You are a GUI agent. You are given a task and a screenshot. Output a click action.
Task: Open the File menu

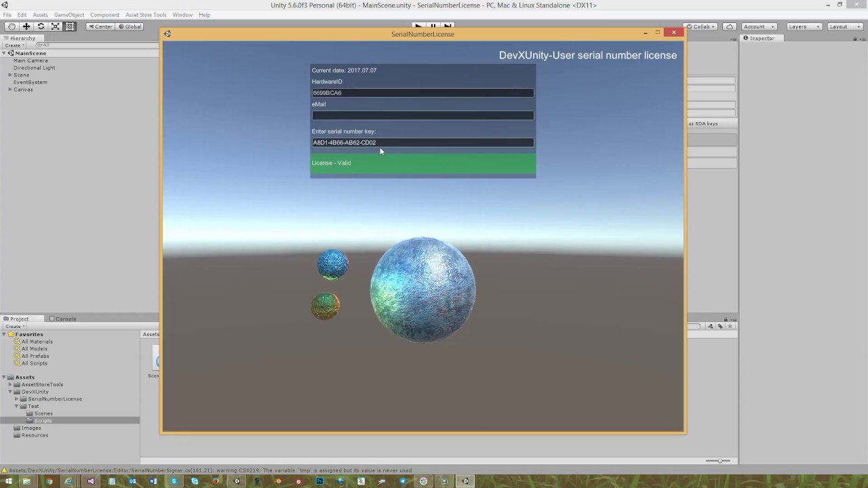coord(7,15)
